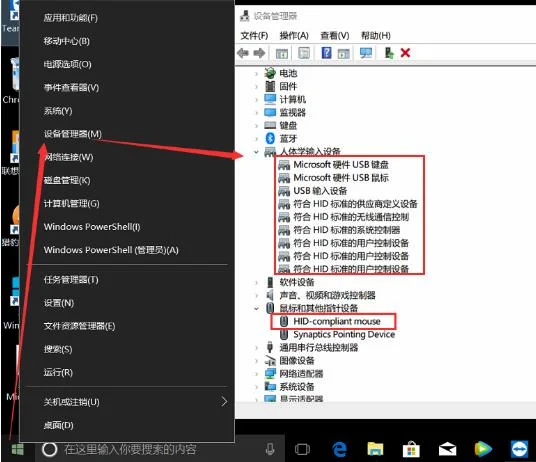
Task: Click the back arrow in Device Manager toolbar
Action: point(243,53)
